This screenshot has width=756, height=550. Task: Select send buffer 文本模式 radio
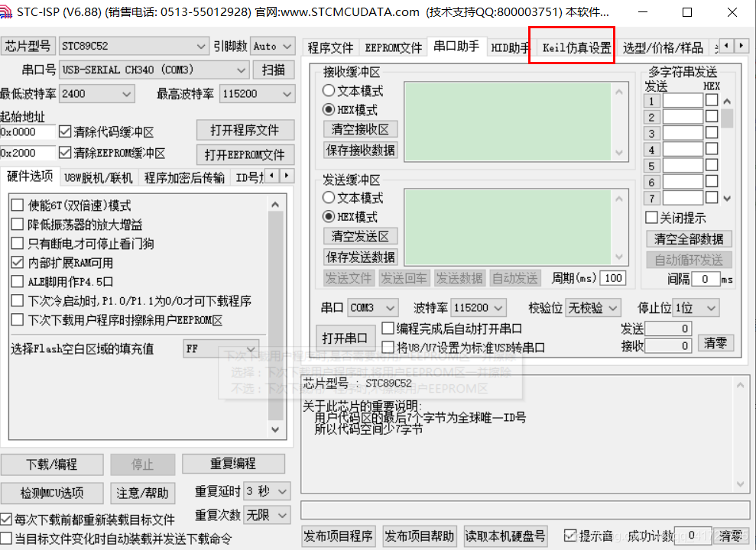pyautogui.click(x=329, y=197)
